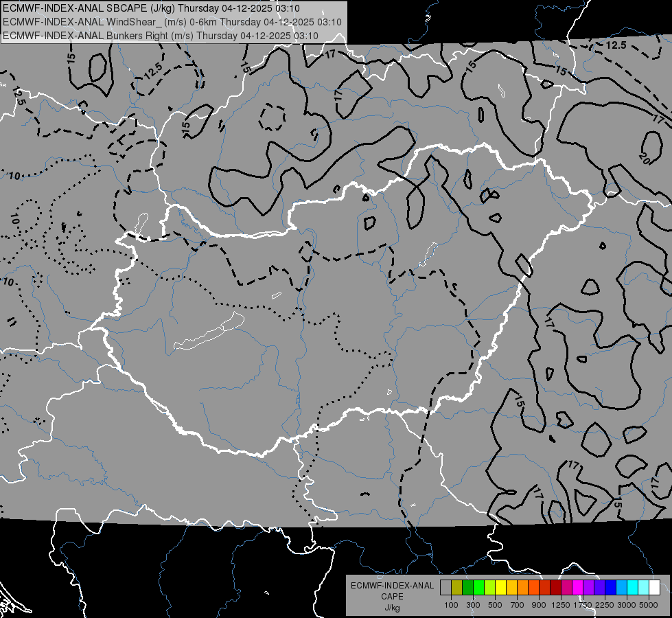Click the 700 legend scale value
Image resolution: width=672 pixels, height=618 pixels.
pos(518,605)
